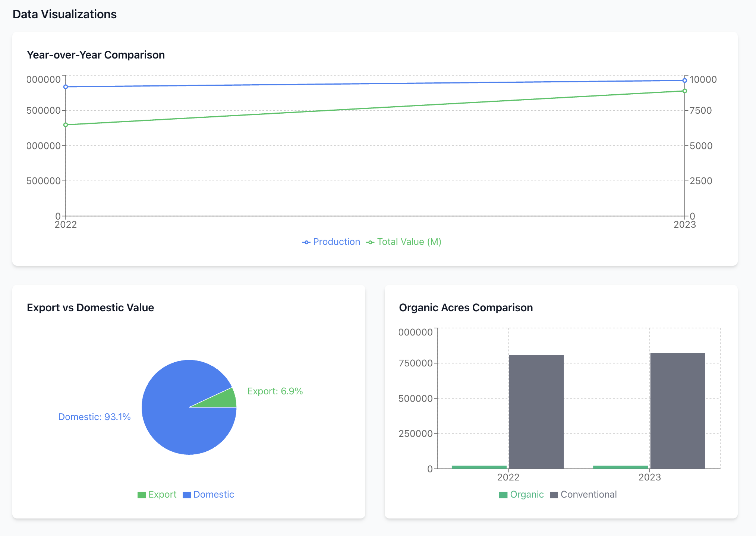756x536 pixels.
Task: Click the 2022 Conventional gray bar
Action: [536, 412]
